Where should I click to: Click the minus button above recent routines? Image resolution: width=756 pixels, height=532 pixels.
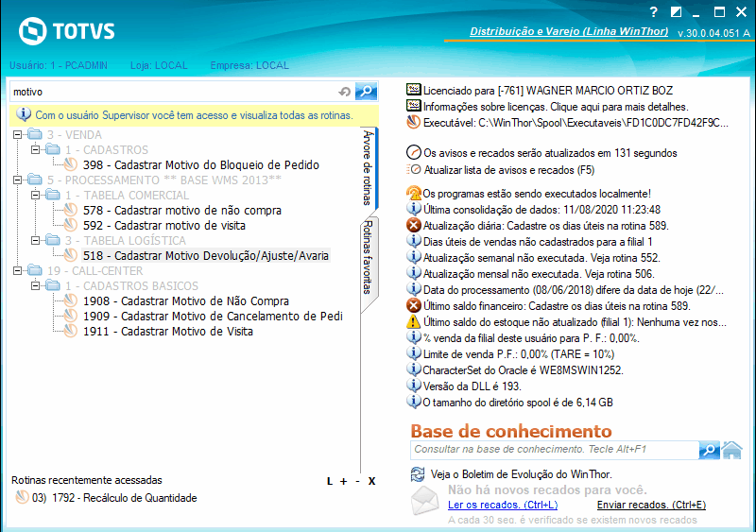[x=357, y=481]
